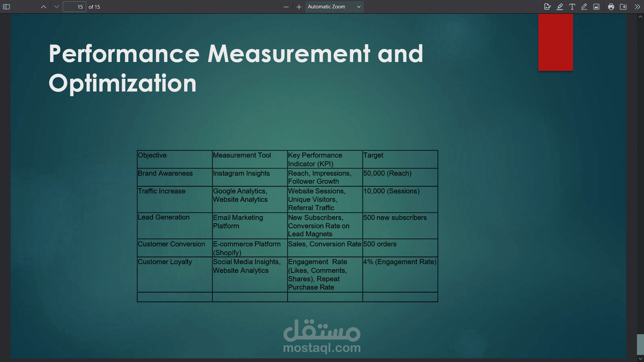This screenshot has width=644, height=362.
Task: Toggle the draw ink tool
Action: [x=584, y=7]
